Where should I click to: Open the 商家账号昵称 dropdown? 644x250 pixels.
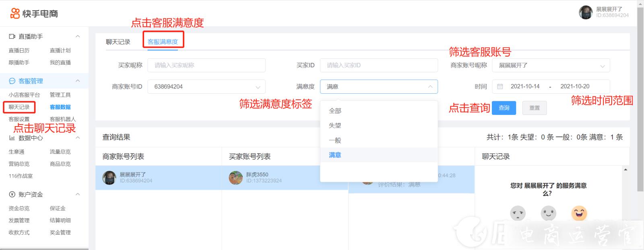point(551,66)
